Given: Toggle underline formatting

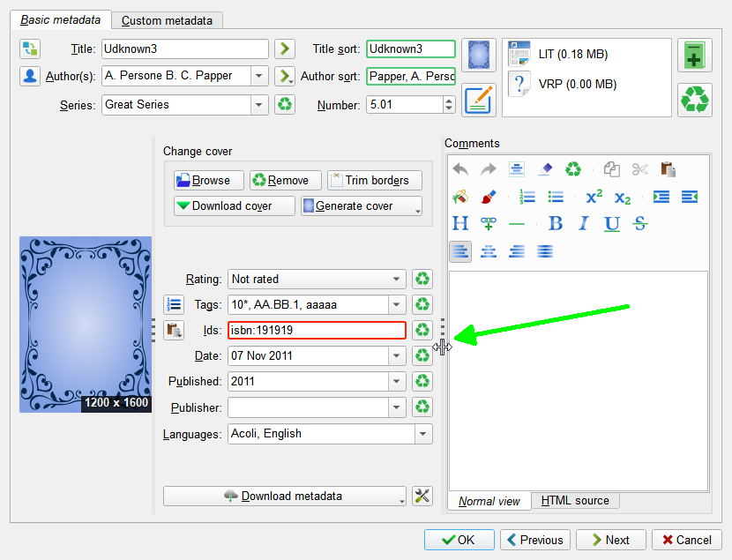Looking at the screenshot, I should 612,224.
